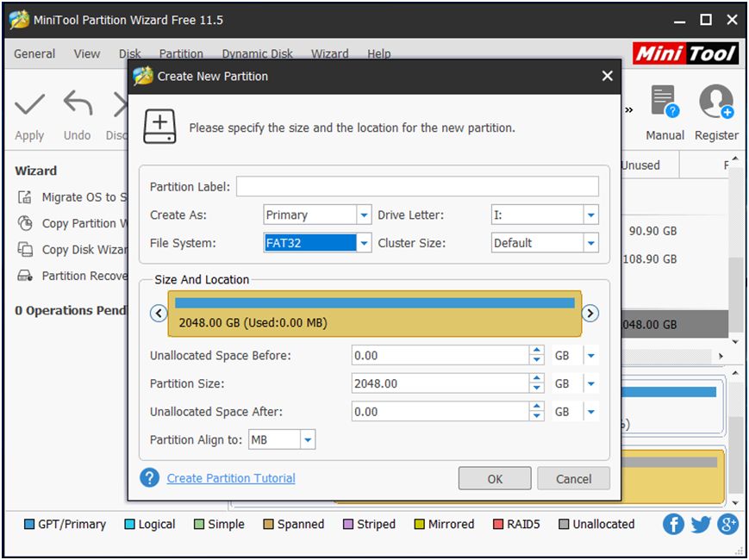Open the File System dropdown
Screen dimensions: 749x560
[x=363, y=242]
